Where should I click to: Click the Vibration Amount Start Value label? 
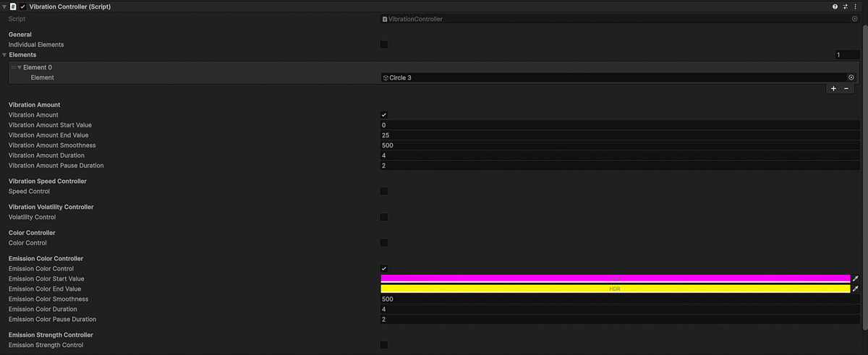(x=50, y=125)
